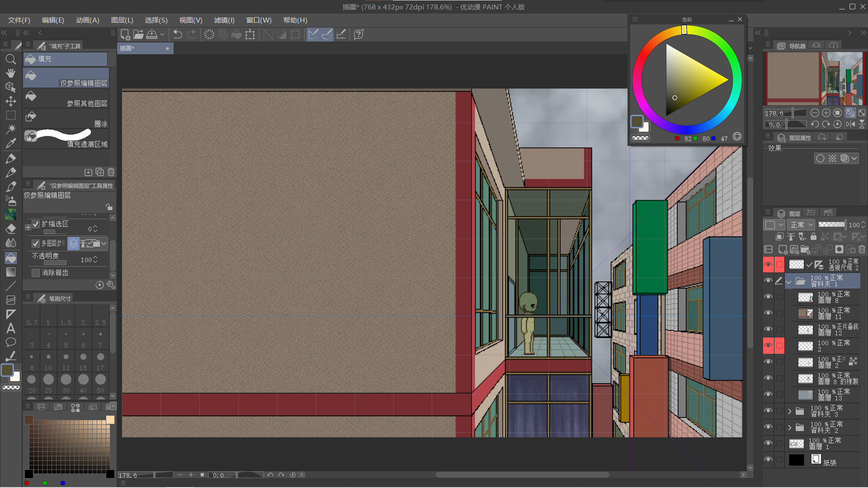This screenshot has width=868, height=488.
Task: Enable the 消除锯齿 checkbox
Action: click(36, 273)
